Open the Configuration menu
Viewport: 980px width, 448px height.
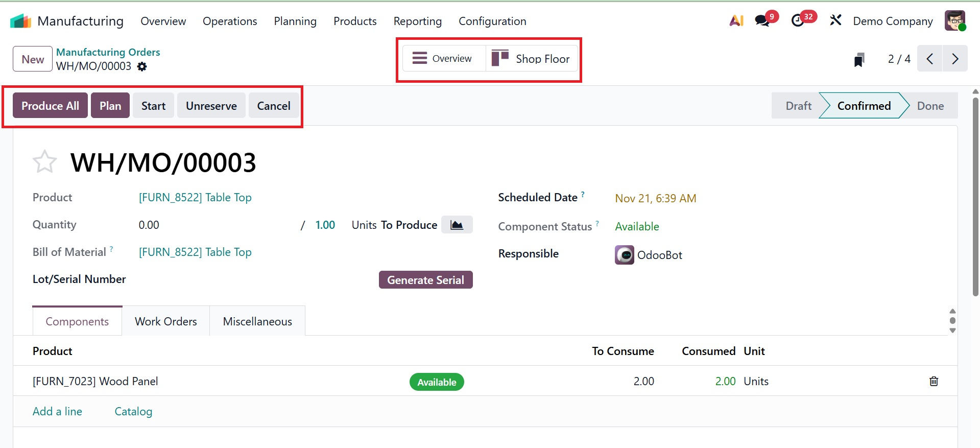point(492,21)
